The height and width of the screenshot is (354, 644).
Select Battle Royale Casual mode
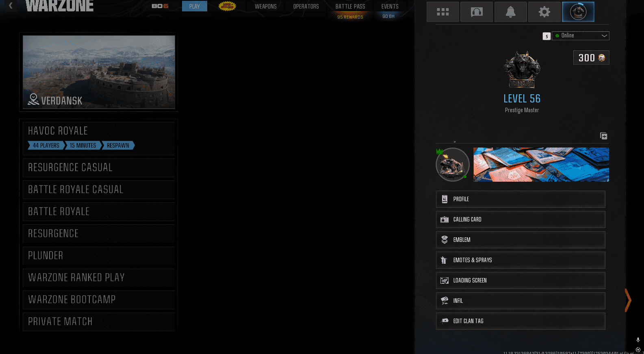click(x=99, y=189)
